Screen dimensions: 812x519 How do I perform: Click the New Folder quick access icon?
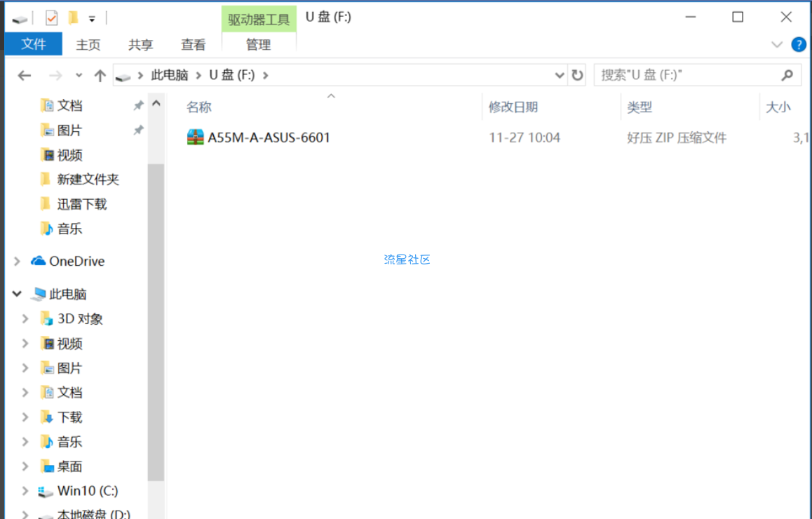coord(73,18)
